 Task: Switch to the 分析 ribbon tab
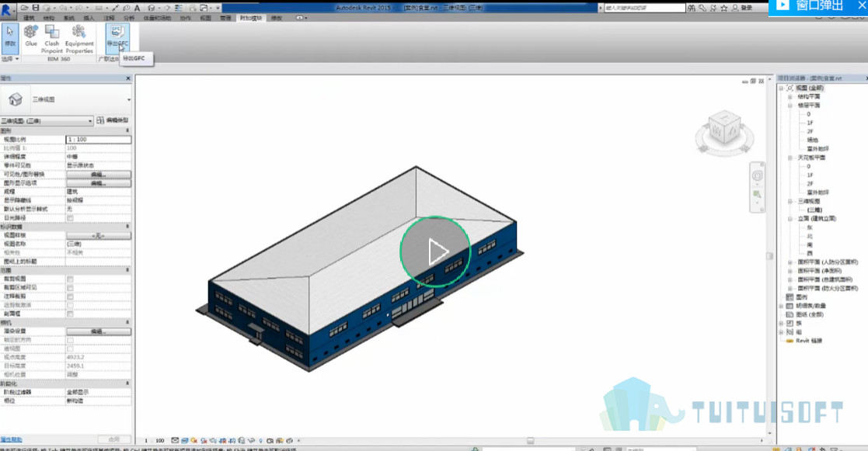(x=129, y=18)
